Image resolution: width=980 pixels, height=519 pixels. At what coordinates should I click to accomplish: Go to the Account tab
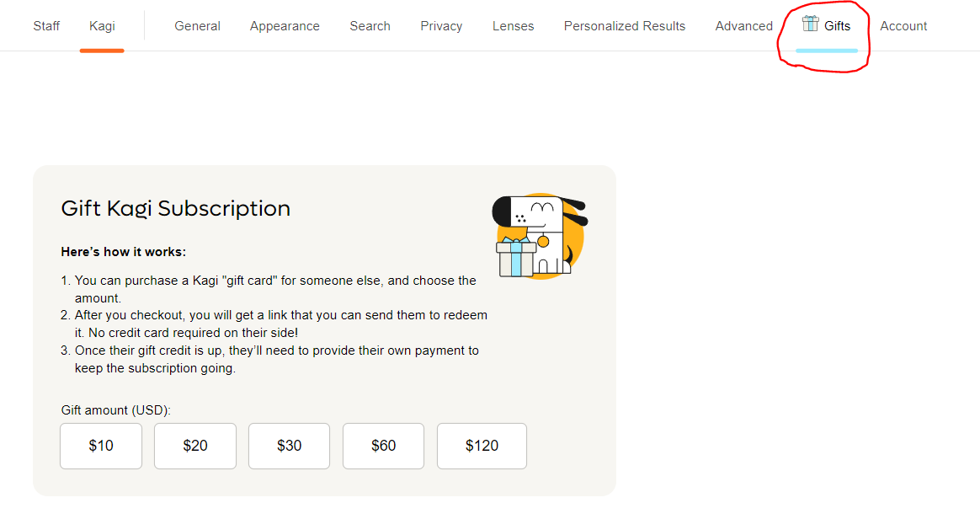[x=903, y=26]
